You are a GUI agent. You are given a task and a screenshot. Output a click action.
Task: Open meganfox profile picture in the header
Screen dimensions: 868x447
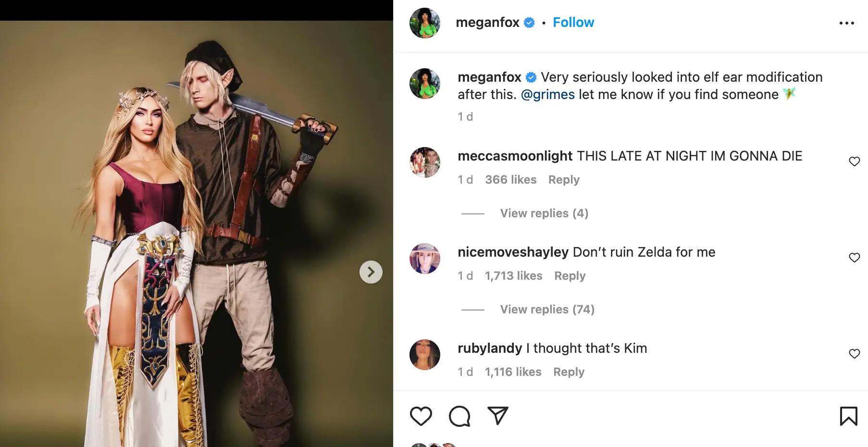[425, 23]
